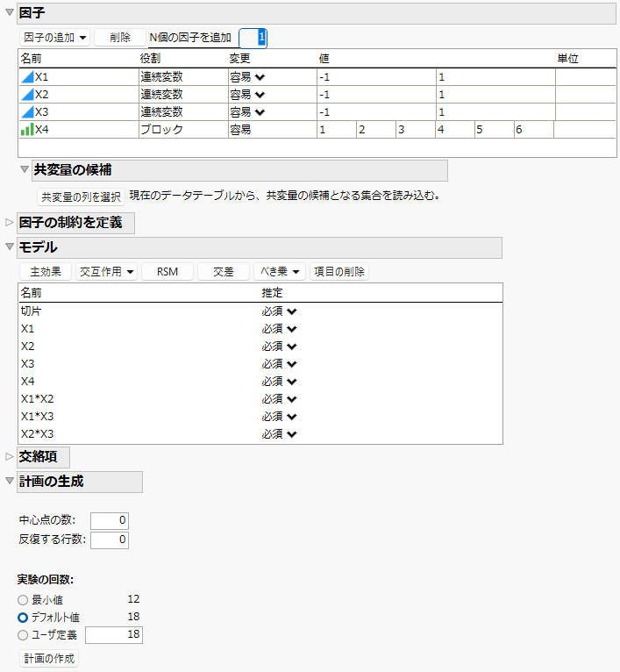This screenshot has width=620, height=672.
Task: Select the X2*X3 model term row
Action: tap(260, 434)
